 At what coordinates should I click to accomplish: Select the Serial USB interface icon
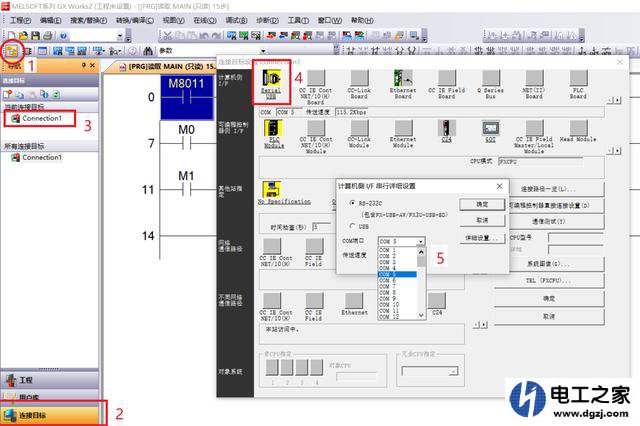(x=271, y=84)
